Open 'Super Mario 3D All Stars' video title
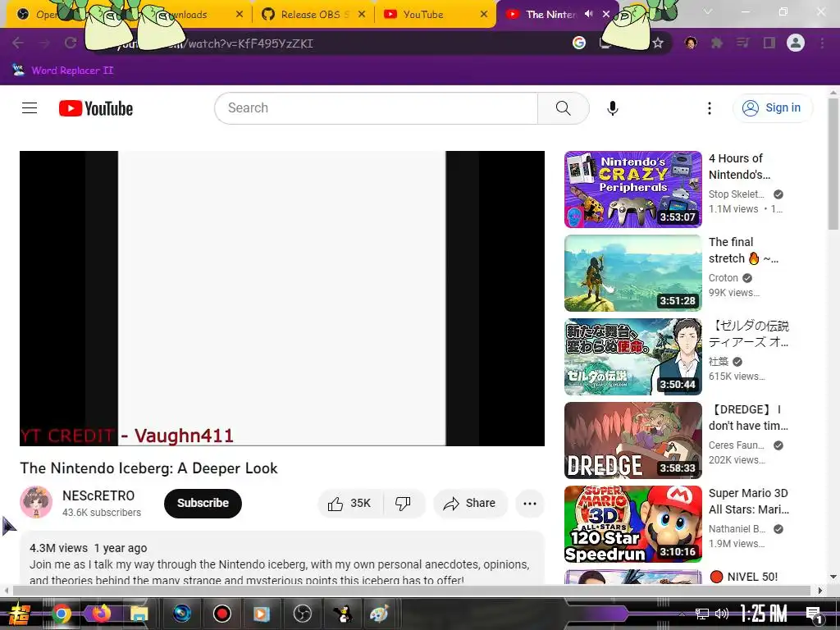The image size is (840, 630). point(749,501)
